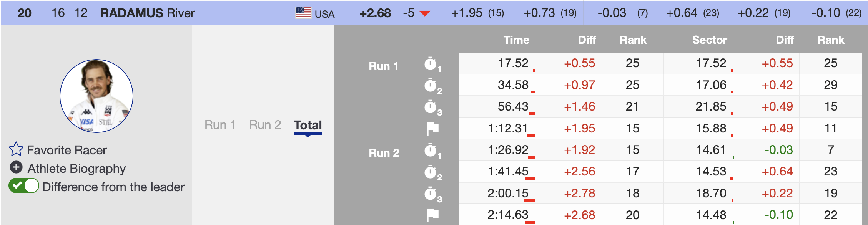Click River Radamus athlete photo
Image resolution: width=868 pixels, height=225 pixels.
(x=96, y=96)
